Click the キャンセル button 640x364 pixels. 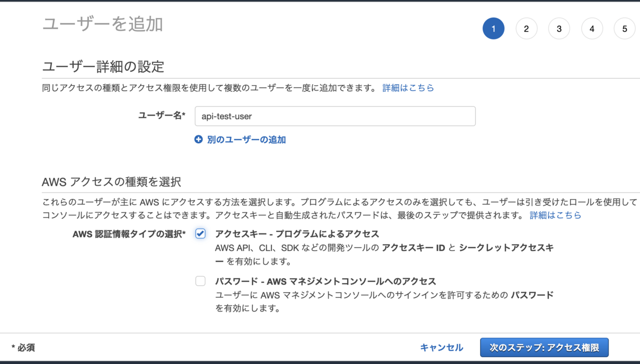point(442,347)
